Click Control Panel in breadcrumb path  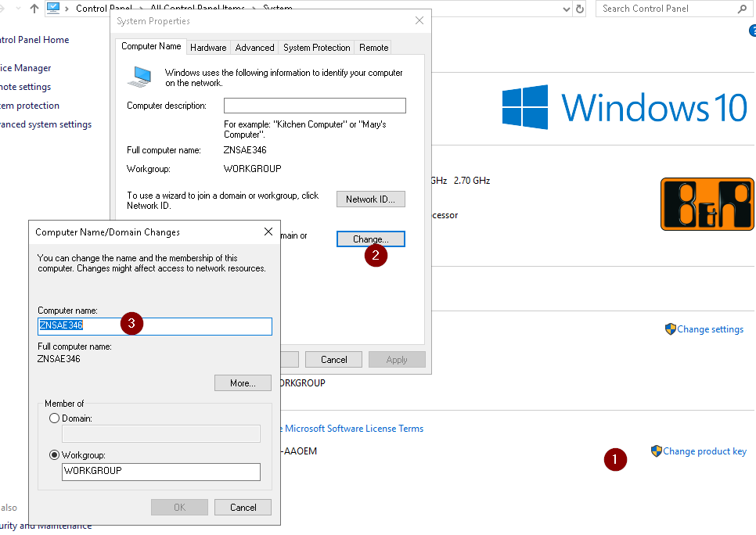[x=103, y=8]
